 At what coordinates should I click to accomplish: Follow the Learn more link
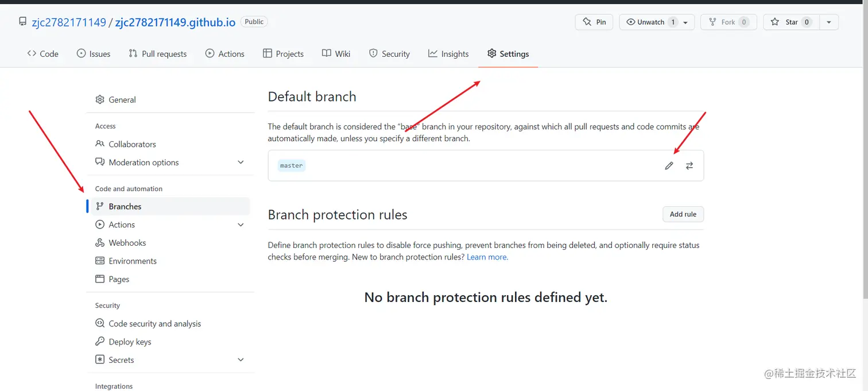click(x=487, y=257)
